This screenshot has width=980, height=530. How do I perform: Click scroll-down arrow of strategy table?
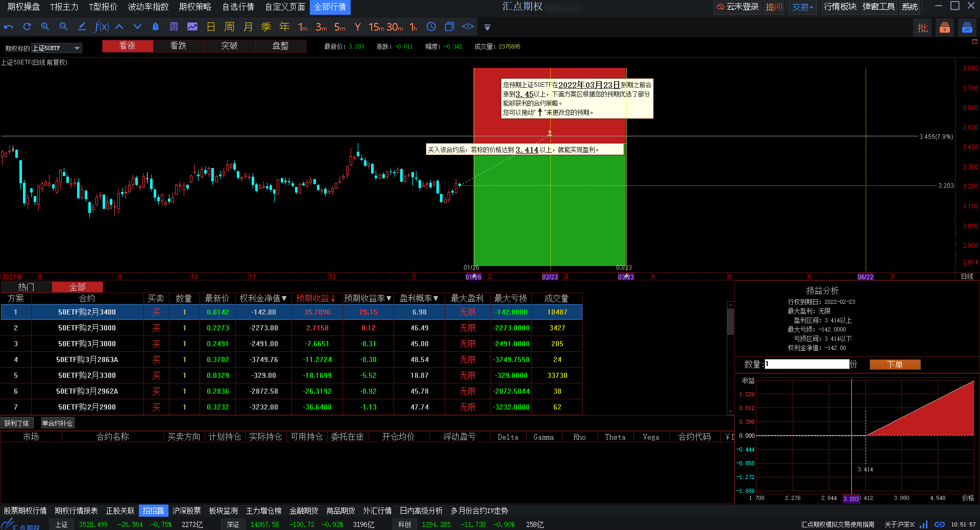pyautogui.click(x=730, y=411)
